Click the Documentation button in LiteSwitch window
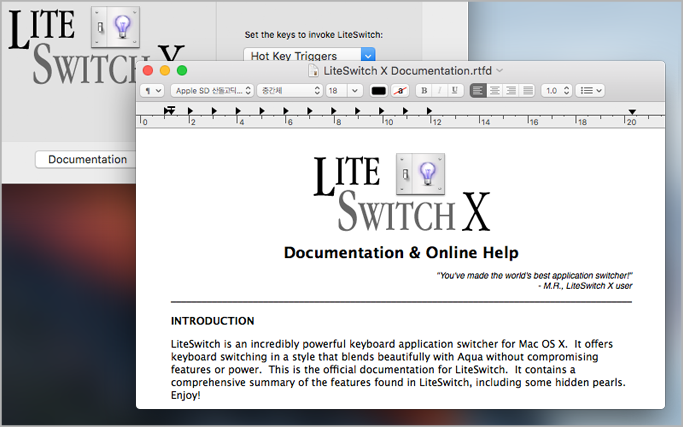 [85, 159]
